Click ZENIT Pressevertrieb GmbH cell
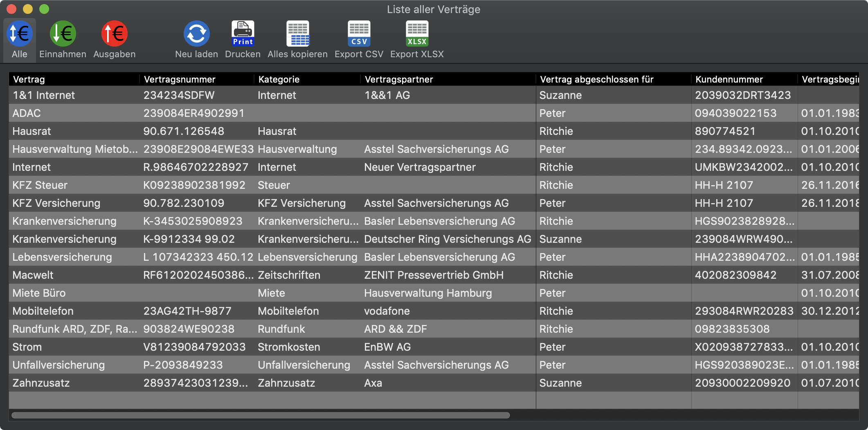The width and height of the screenshot is (868, 430). coord(434,275)
